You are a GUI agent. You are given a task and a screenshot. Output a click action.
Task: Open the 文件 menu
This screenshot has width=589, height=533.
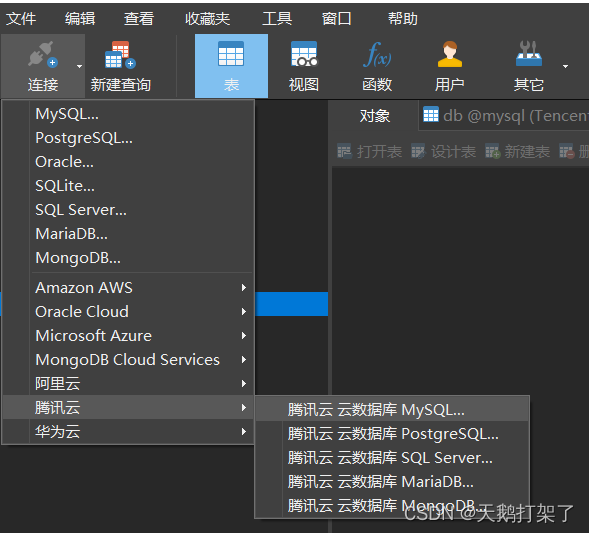tap(21, 18)
